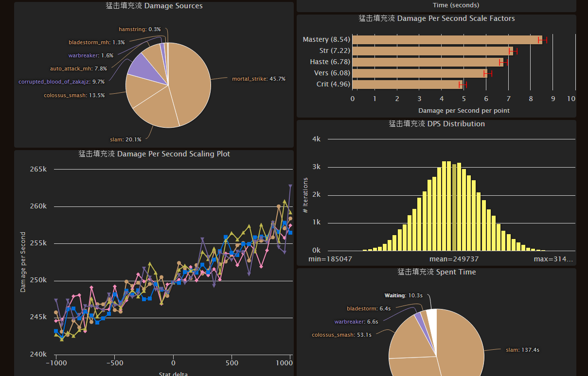Click the 'bladestorm_mh: 1.3%' label
Screen dimensions: 588x376
point(97,42)
